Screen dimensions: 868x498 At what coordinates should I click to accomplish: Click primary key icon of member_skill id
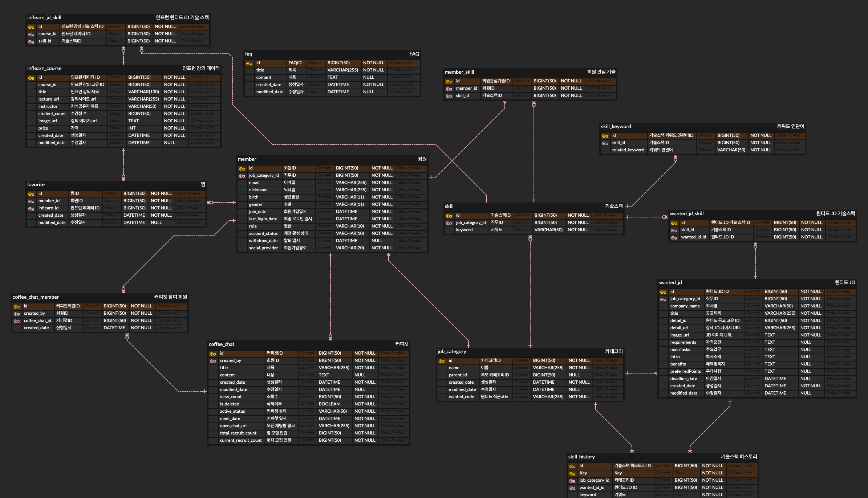point(449,81)
